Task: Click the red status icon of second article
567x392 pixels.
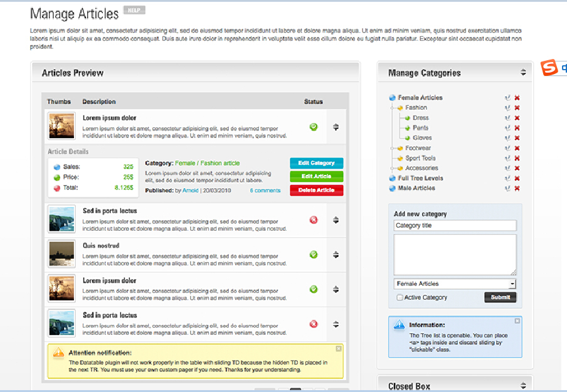Action: [314, 220]
